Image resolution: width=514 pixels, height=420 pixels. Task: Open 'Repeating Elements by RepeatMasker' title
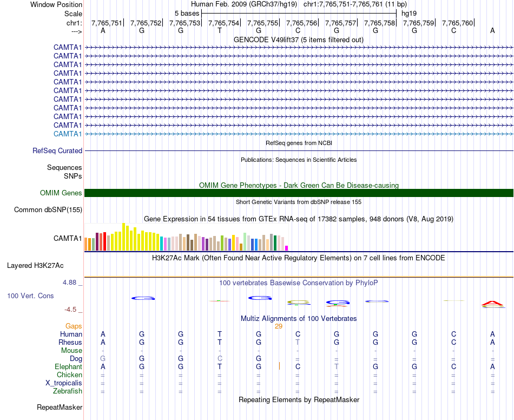tap(299, 400)
